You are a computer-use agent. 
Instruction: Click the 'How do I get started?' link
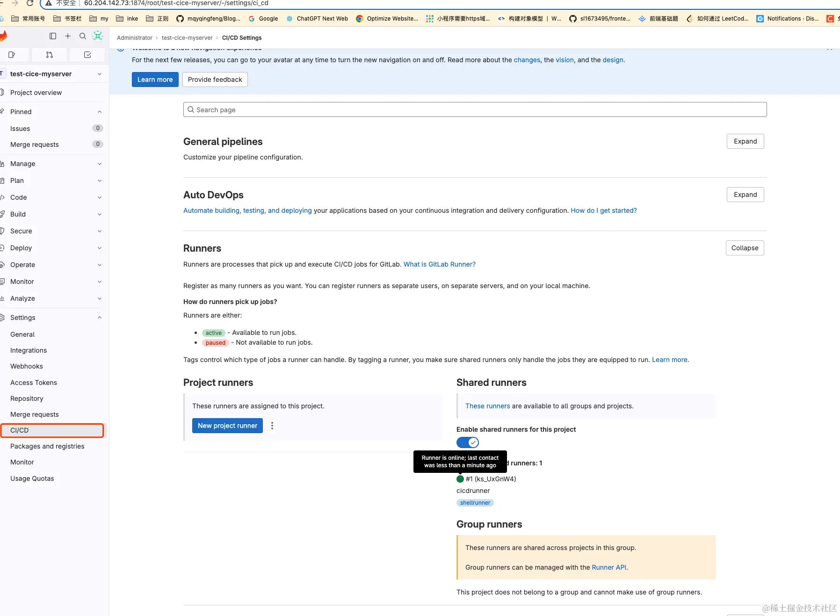tap(604, 210)
